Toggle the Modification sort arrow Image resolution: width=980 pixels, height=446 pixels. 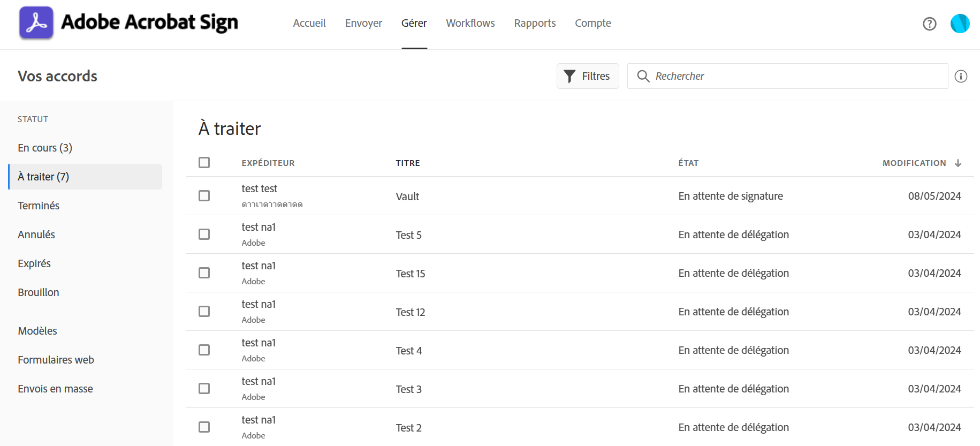(958, 163)
